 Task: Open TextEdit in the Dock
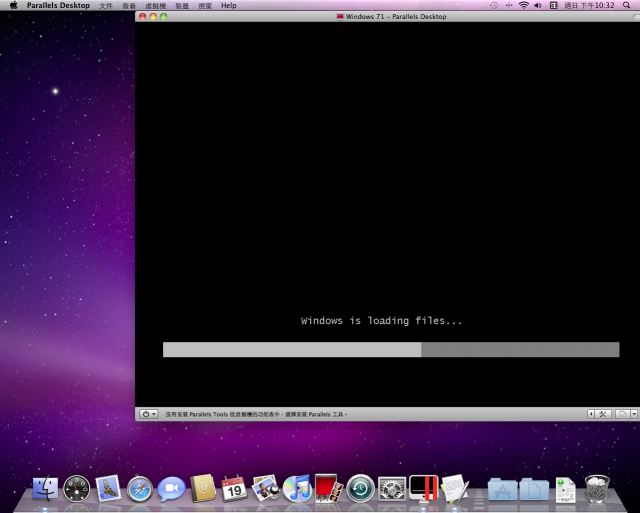(455, 488)
